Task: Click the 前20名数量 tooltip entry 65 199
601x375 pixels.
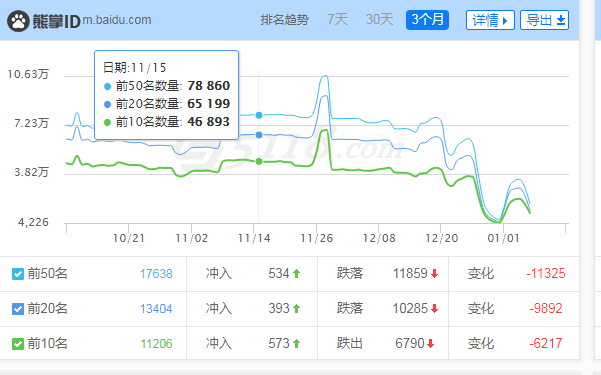Action: coord(167,104)
